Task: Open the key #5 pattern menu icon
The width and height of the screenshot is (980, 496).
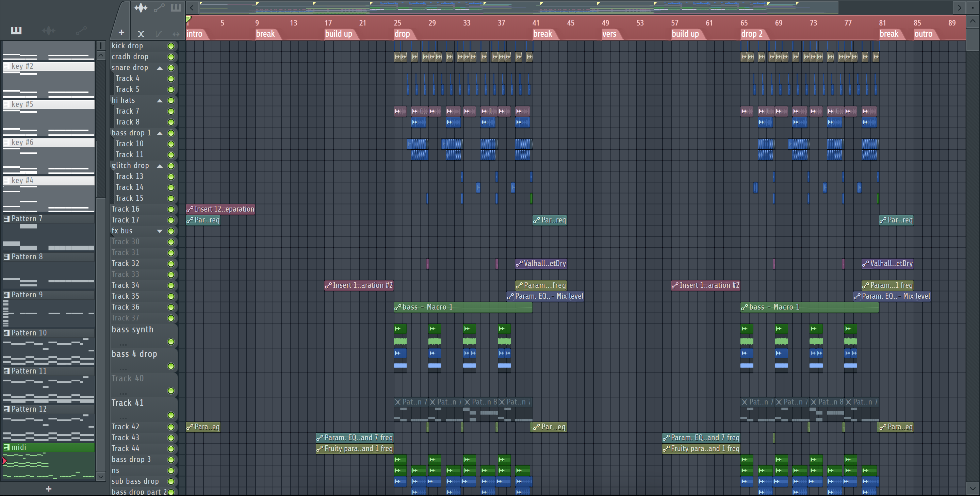Action: pyautogui.click(x=6, y=104)
